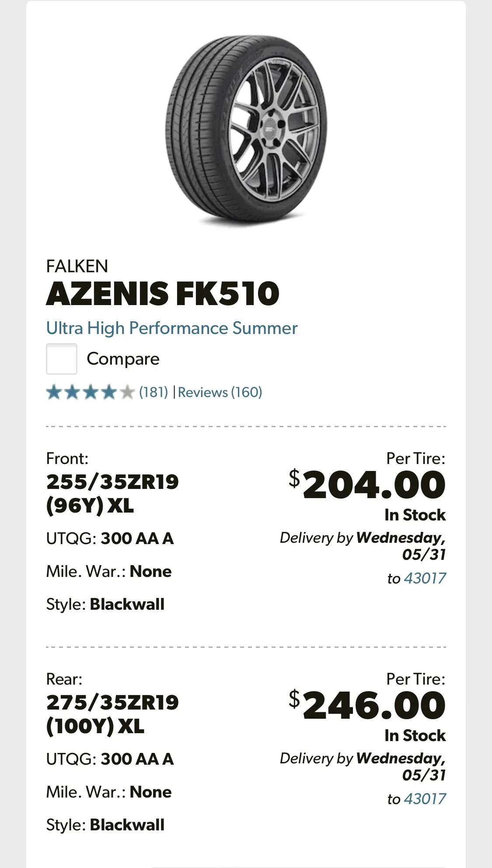Click the FALKEN brand name
This screenshot has height=868, width=492.
click(77, 265)
